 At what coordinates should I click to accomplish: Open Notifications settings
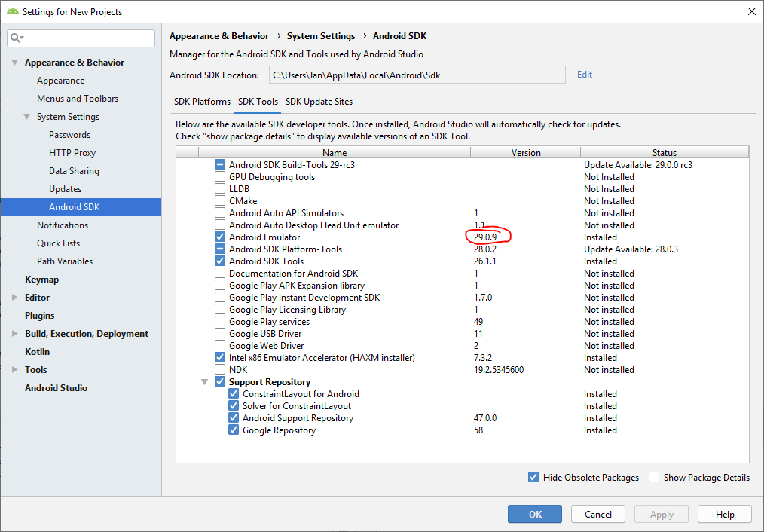click(x=63, y=225)
